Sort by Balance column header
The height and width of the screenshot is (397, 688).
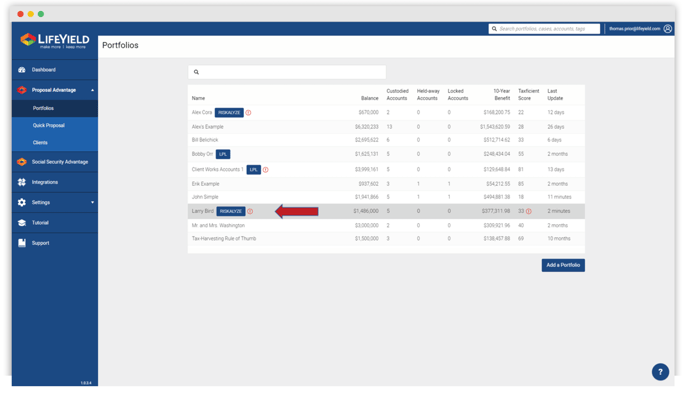click(x=369, y=98)
